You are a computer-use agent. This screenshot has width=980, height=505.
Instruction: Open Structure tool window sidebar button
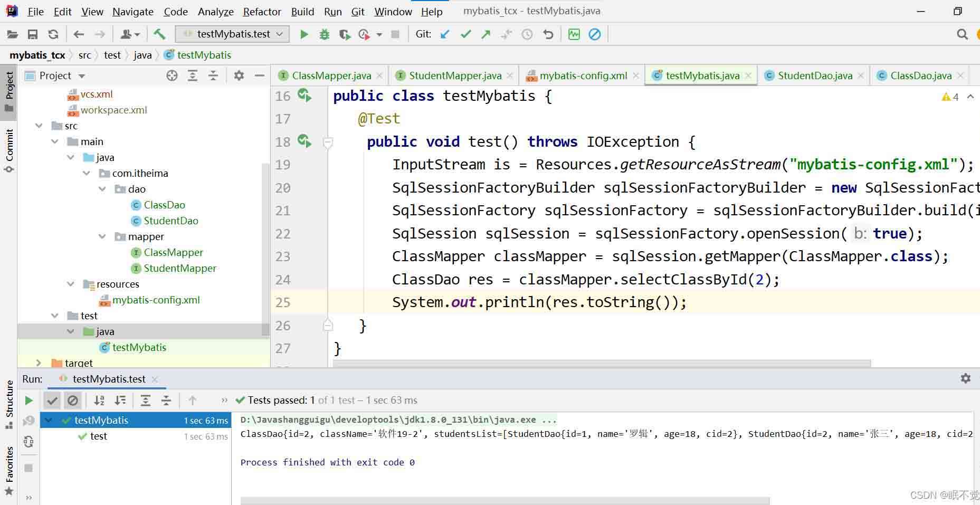click(x=9, y=404)
